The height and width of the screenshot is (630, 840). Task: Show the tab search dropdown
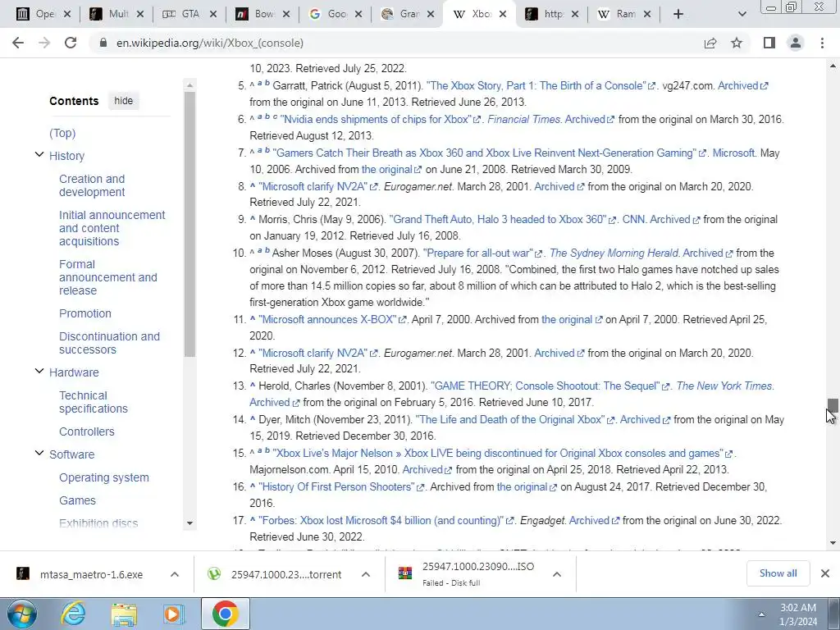(742, 15)
